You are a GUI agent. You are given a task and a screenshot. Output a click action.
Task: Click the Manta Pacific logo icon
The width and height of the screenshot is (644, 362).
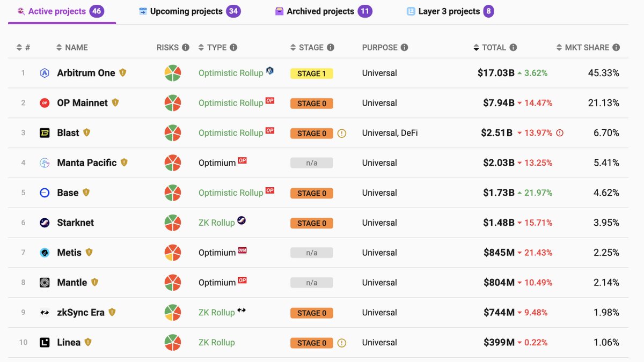click(x=45, y=163)
